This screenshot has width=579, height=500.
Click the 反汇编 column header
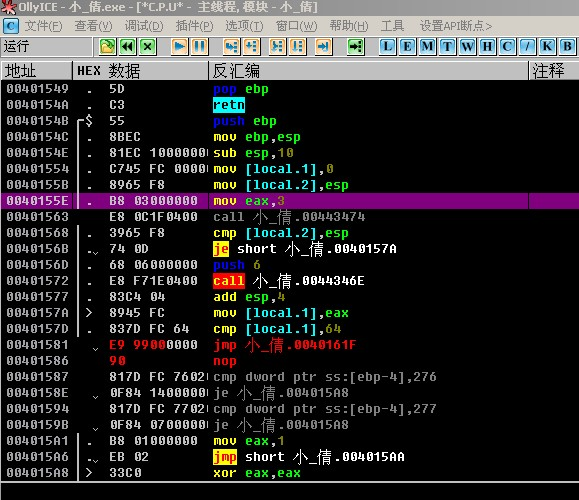click(x=369, y=71)
